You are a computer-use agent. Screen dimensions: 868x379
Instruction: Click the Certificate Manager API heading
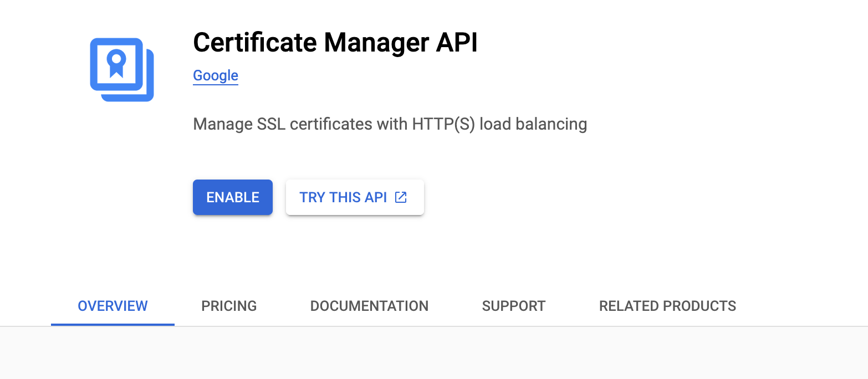click(335, 43)
